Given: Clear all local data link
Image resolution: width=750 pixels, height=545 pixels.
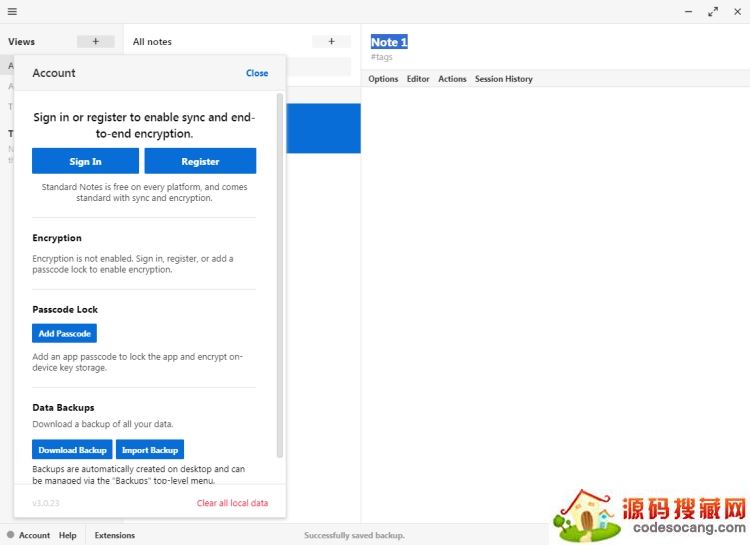Looking at the screenshot, I should click(x=232, y=503).
